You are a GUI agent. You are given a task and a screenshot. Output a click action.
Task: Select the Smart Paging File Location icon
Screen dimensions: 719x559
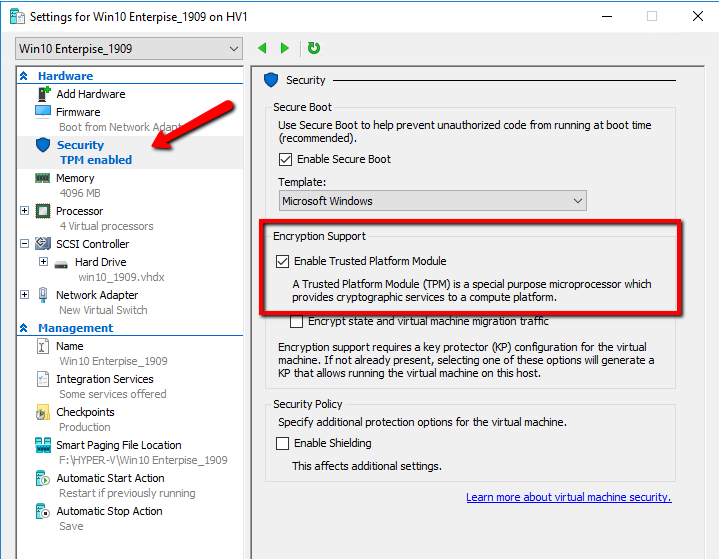coord(43,445)
